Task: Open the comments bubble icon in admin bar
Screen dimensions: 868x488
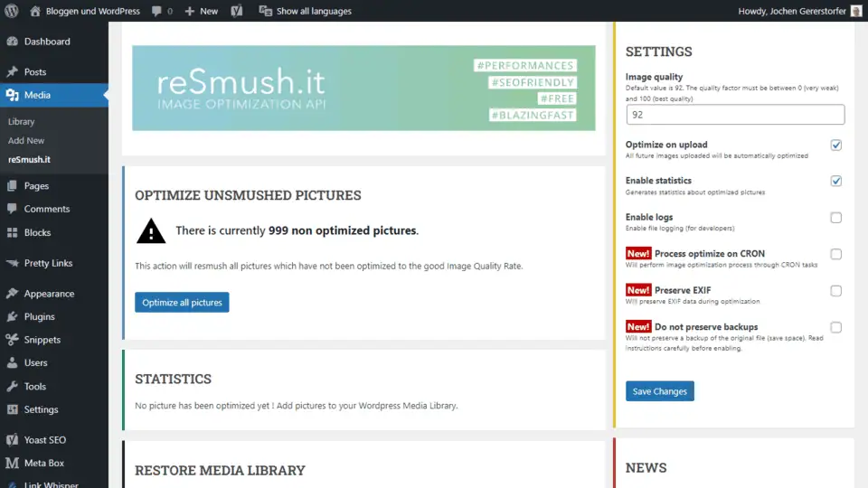Action: (157, 11)
